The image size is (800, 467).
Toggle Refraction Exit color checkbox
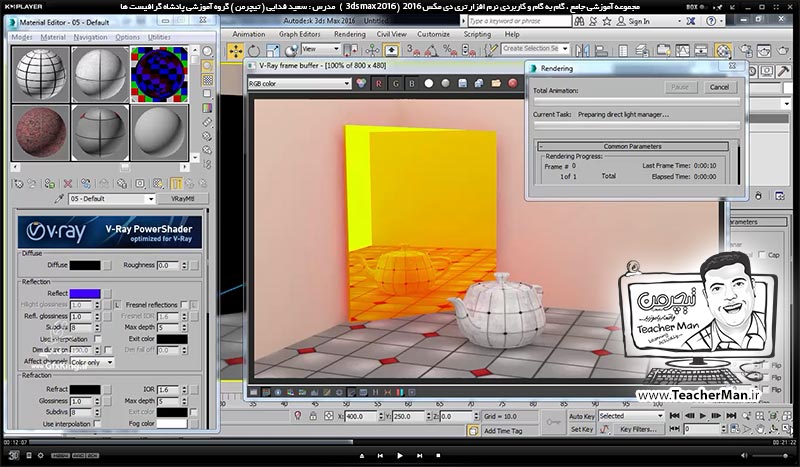tap(194, 411)
